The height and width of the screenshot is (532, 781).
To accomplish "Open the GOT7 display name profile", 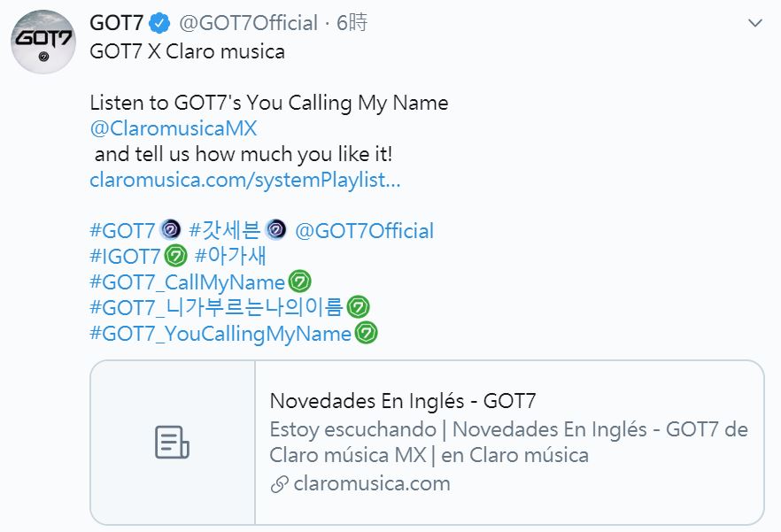I will [117, 22].
